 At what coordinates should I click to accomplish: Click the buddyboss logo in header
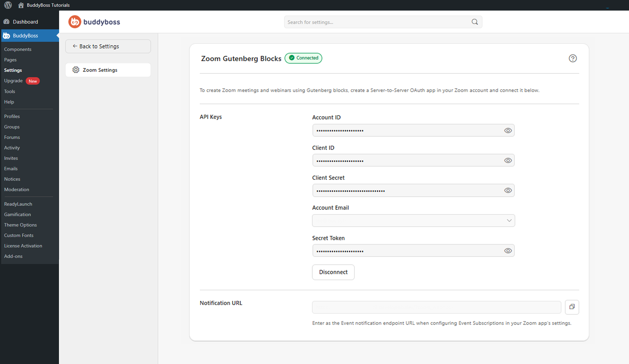pos(94,22)
